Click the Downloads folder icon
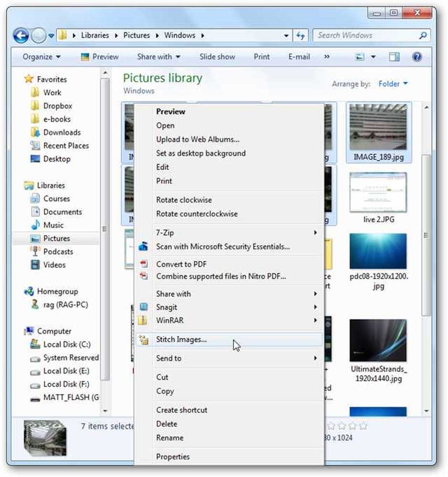 35,132
